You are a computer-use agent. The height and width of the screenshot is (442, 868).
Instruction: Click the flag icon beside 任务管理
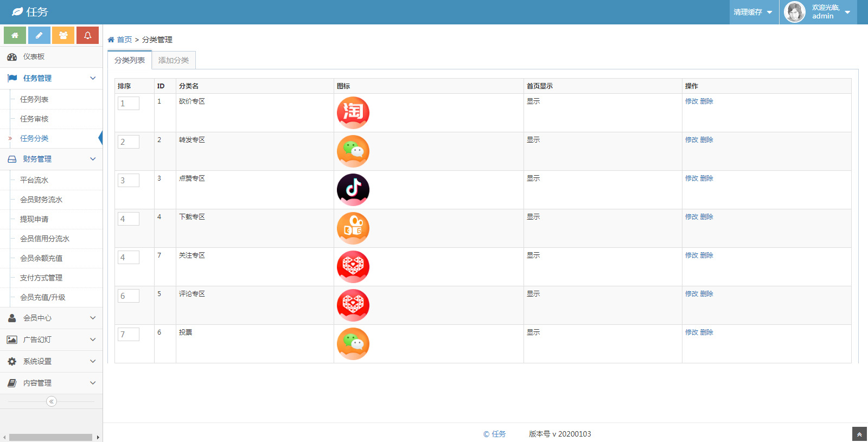coord(12,78)
